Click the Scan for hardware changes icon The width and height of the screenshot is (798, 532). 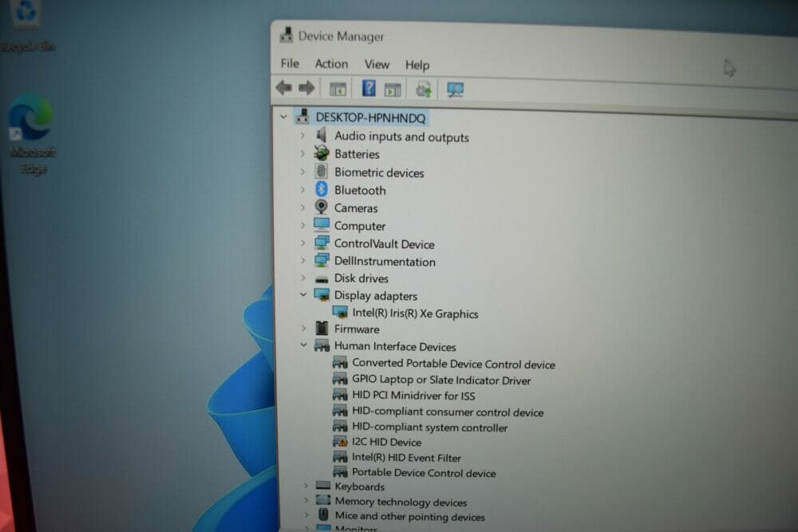pyautogui.click(x=455, y=90)
